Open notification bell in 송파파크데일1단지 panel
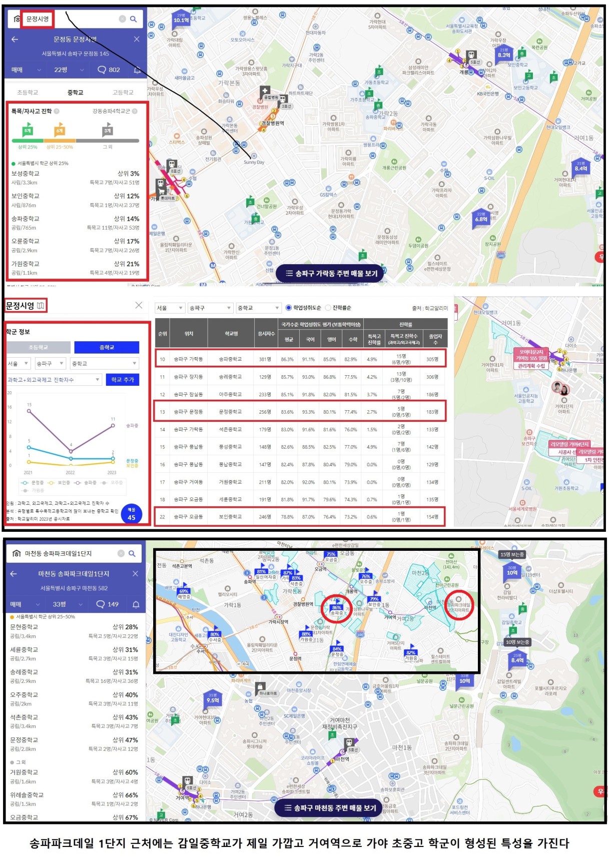610x868 pixels. [136, 604]
